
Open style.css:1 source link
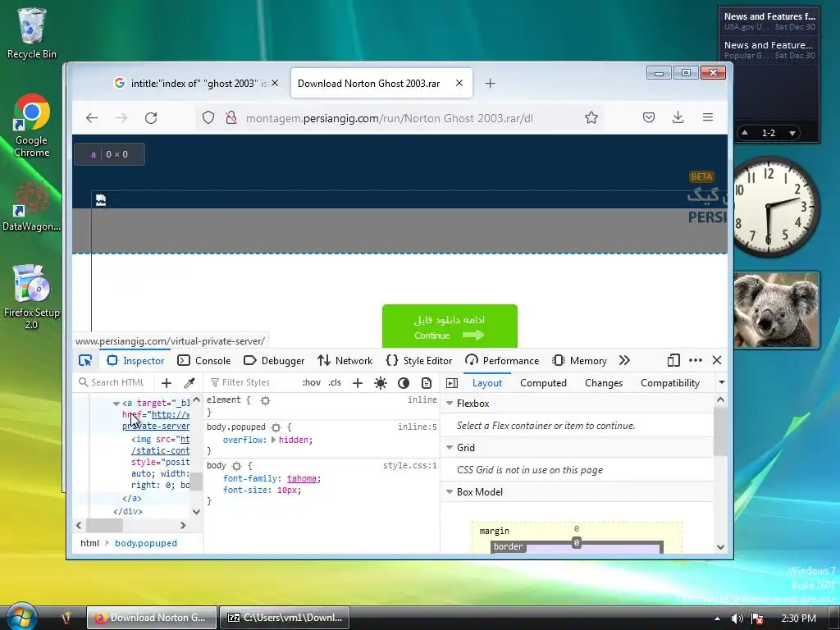[410, 466]
